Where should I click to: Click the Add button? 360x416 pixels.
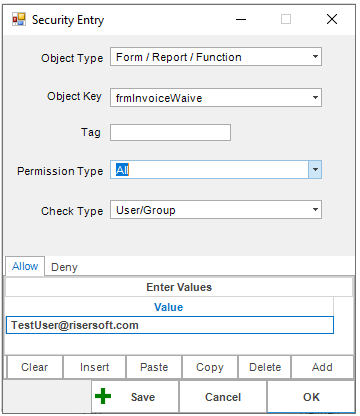coord(322,367)
